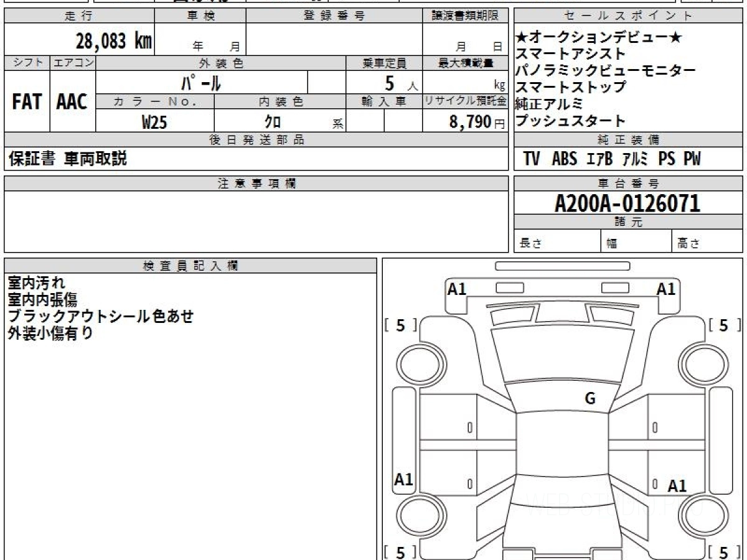Select the 室内汚れ inspector note
The width and height of the screenshot is (747, 560).
pos(36,283)
